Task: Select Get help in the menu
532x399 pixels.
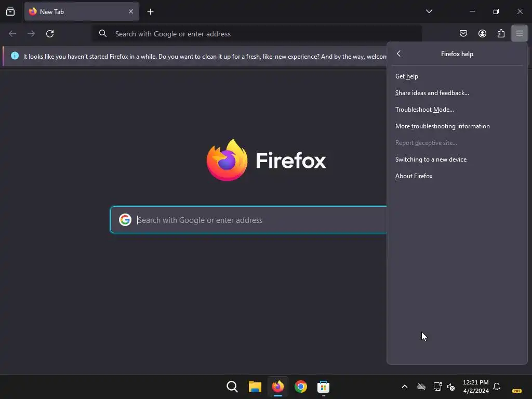Action: pyautogui.click(x=457, y=76)
